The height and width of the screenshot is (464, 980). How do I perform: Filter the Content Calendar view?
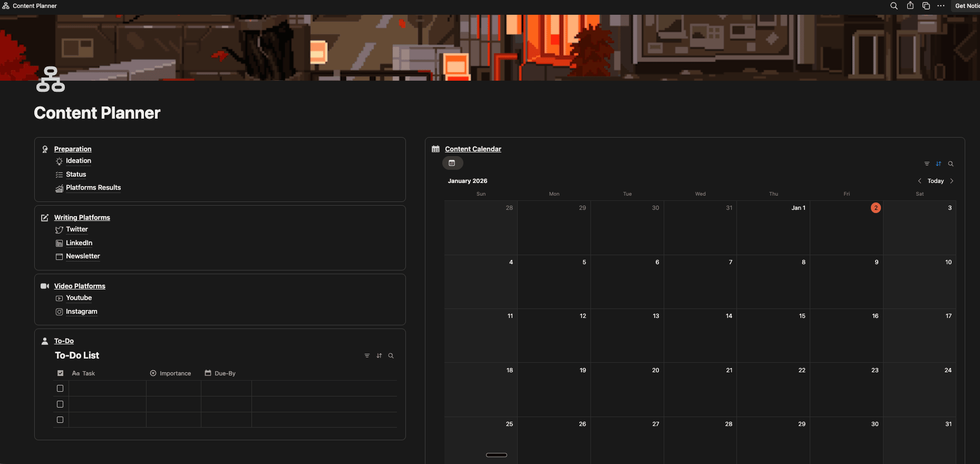[927, 164]
